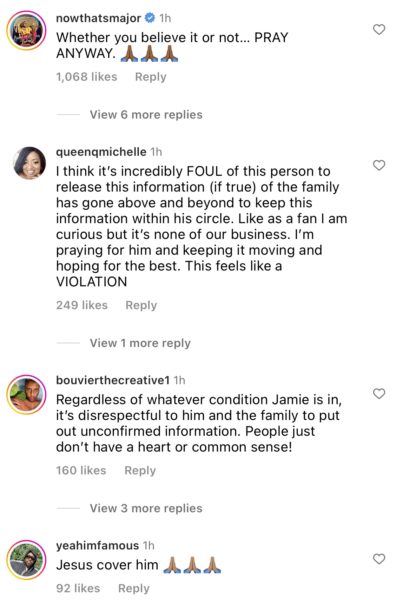Screen dimensions: 396x600
Task: Reply to queenqmichelle's comment
Action: [141, 305]
